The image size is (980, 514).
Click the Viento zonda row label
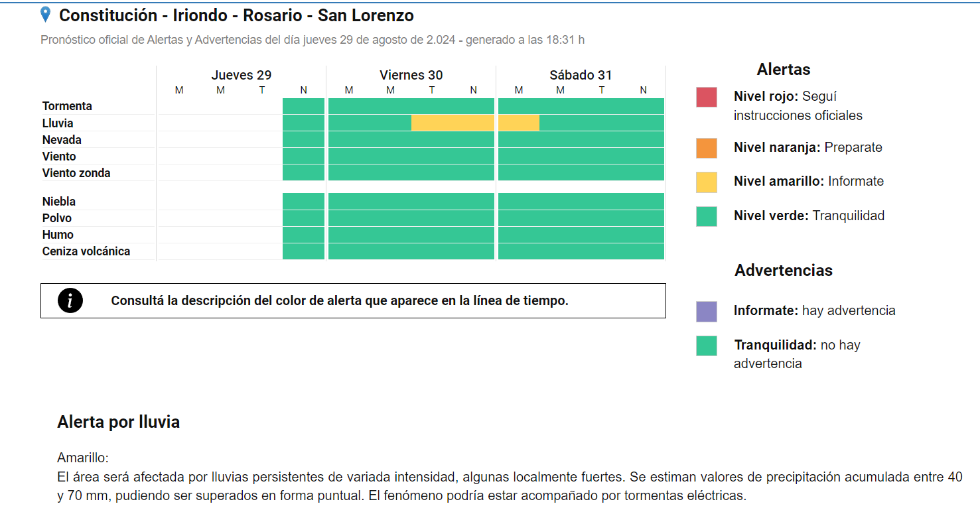[76, 173]
